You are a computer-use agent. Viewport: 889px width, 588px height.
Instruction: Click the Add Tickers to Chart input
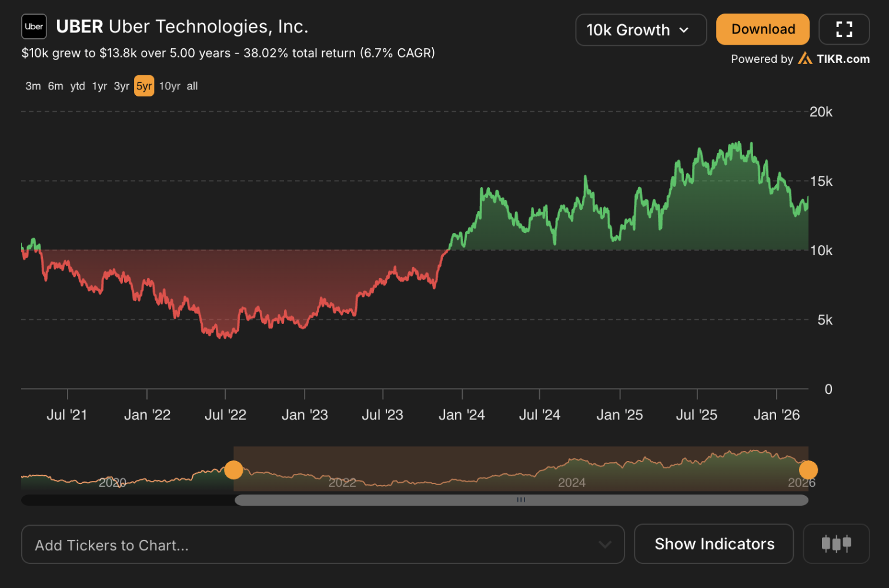(323, 544)
